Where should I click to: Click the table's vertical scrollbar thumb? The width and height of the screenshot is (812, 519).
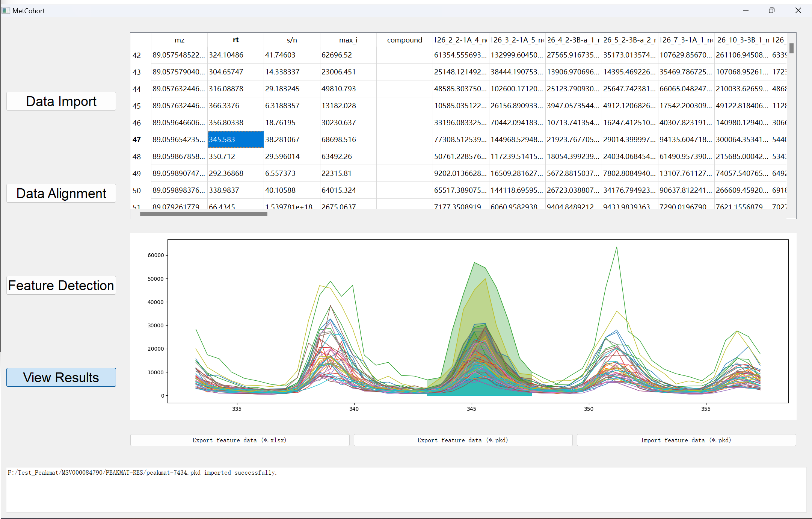tap(791, 48)
